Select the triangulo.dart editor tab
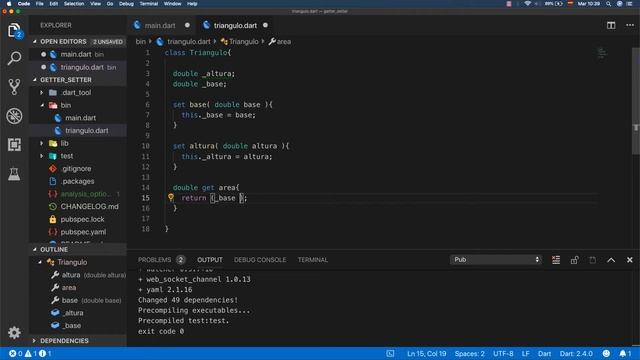The width and height of the screenshot is (640, 360). pyautogui.click(x=236, y=25)
